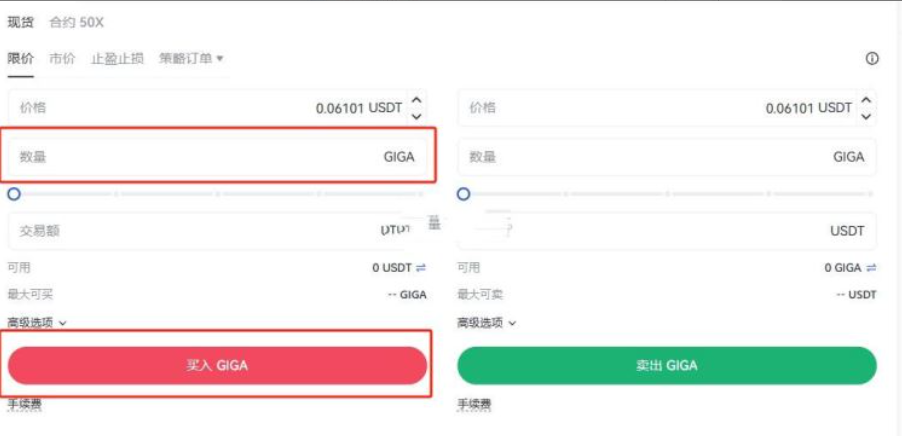Focus the buy 数量 GIGA input field
This screenshot has height=436, width=902.
(200, 157)
